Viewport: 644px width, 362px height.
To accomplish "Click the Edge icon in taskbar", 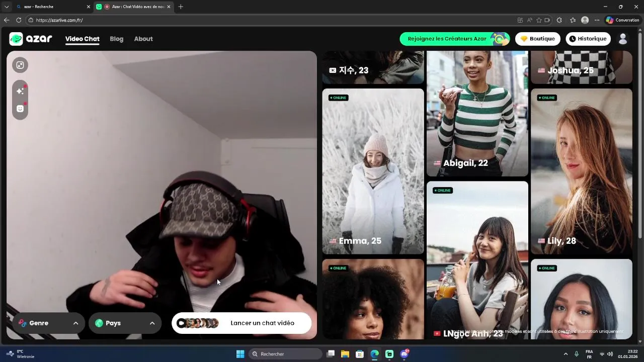I will (x=374, y=354).
